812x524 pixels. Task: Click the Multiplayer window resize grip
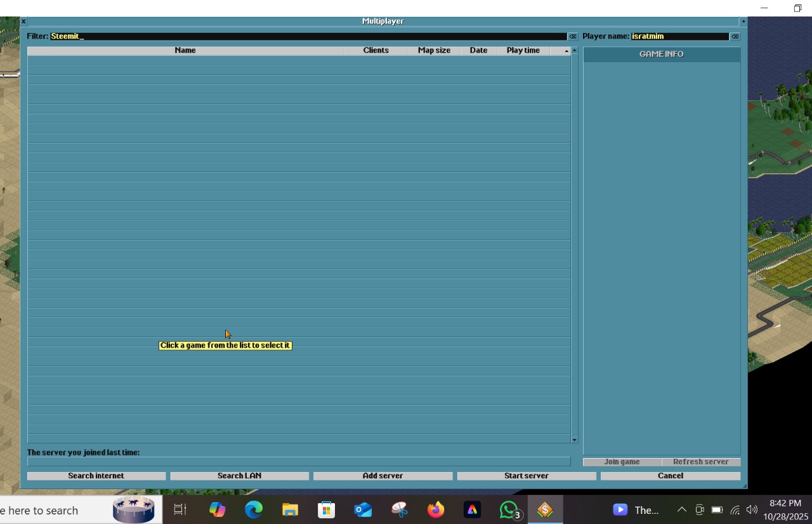(x=743, y=485)
